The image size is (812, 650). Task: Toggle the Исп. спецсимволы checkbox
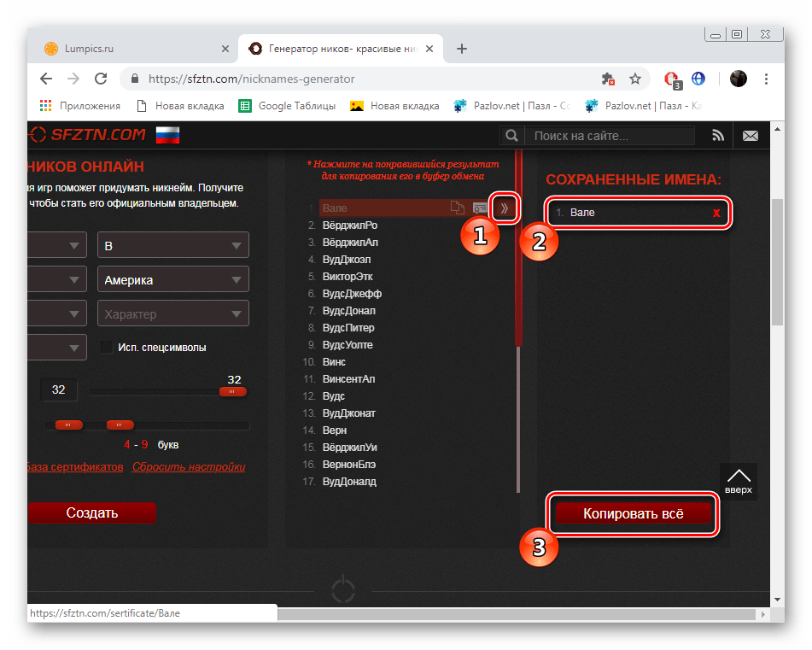(107, 347)
